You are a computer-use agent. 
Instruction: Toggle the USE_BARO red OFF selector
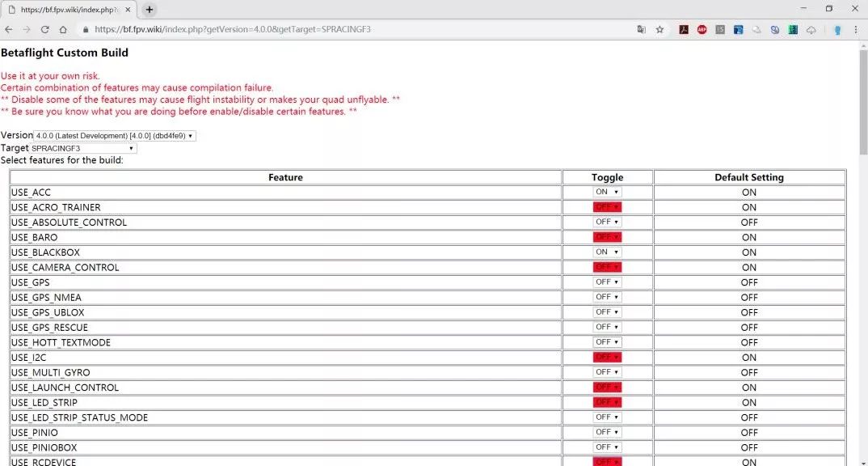607,237
